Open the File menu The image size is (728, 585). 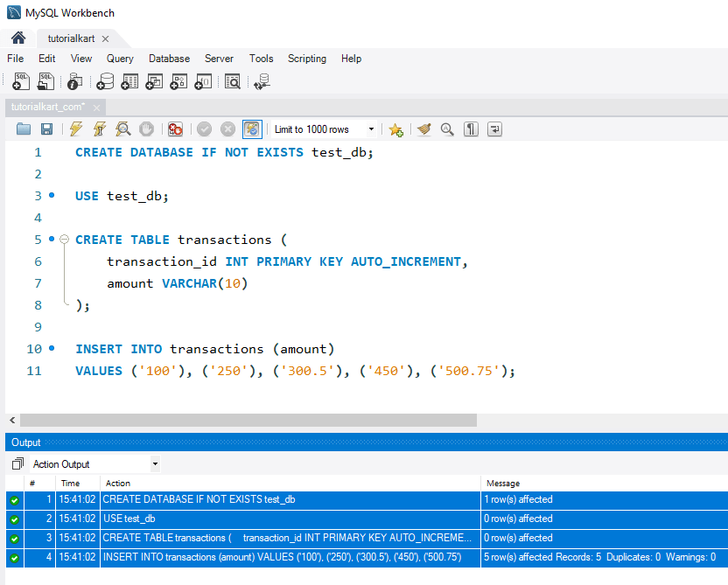point(16,59)
